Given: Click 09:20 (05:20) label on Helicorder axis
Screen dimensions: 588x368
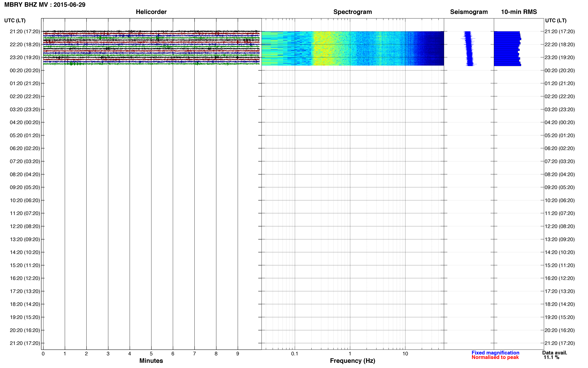Looking at the screenshot, I should pyautogui.click(x=25, y=187).
